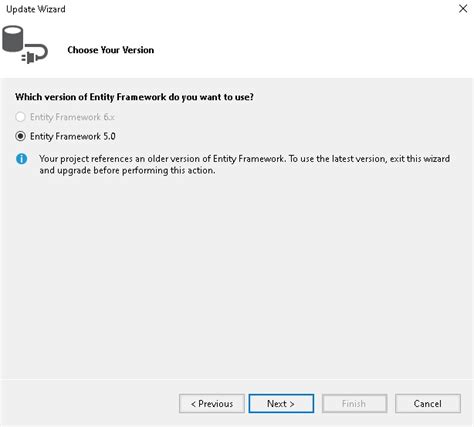Viewport: 474px width, 427px height.
Task: Click the empty grey wizard content area
Action: (237, 277)
